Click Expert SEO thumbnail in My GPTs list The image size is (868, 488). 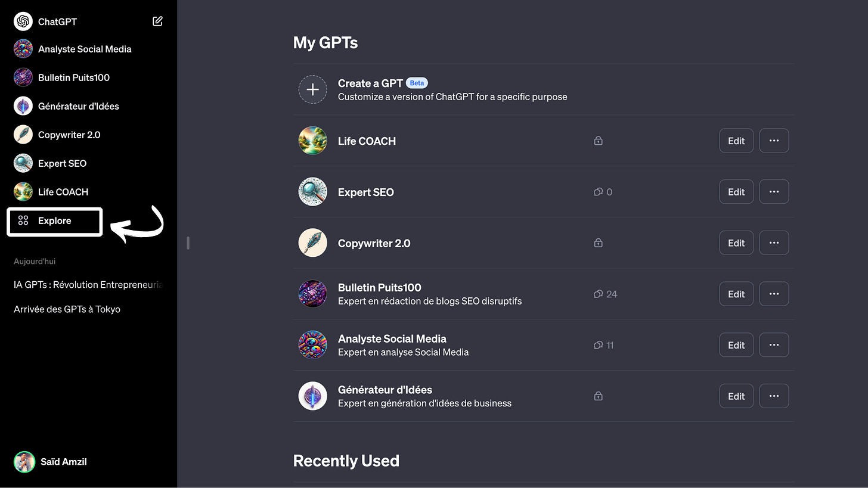click(313, 192)
